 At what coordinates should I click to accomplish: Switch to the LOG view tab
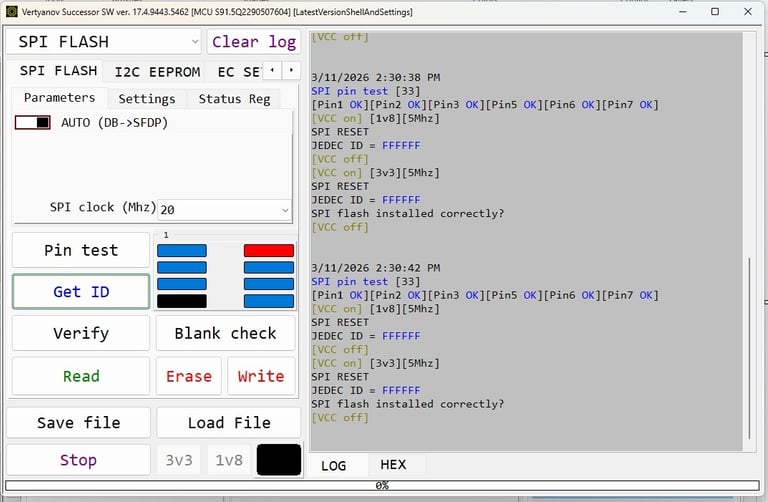point(334,465)
